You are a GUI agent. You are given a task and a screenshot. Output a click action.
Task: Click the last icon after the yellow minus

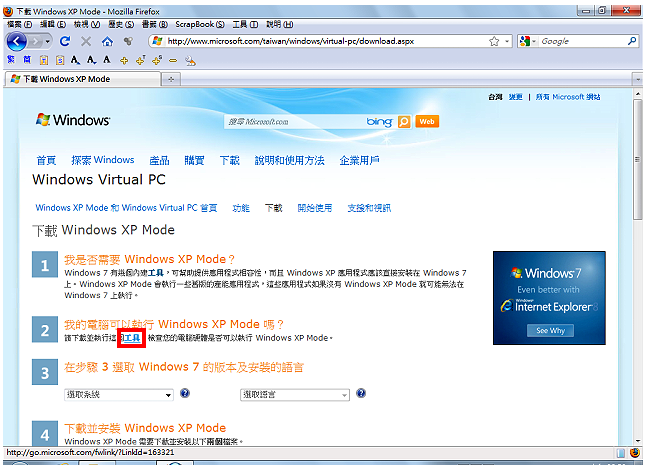pyautogui.click(x=191, y=61)
